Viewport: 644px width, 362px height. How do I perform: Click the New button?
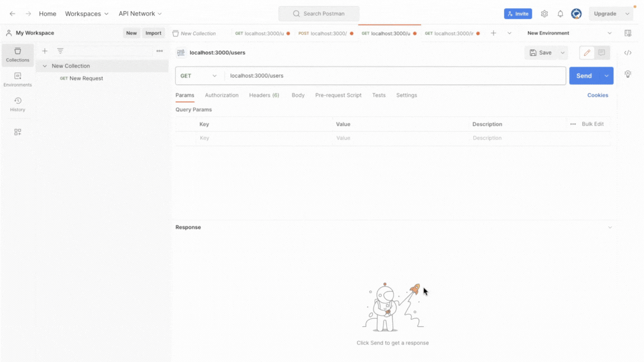(131, 33)
